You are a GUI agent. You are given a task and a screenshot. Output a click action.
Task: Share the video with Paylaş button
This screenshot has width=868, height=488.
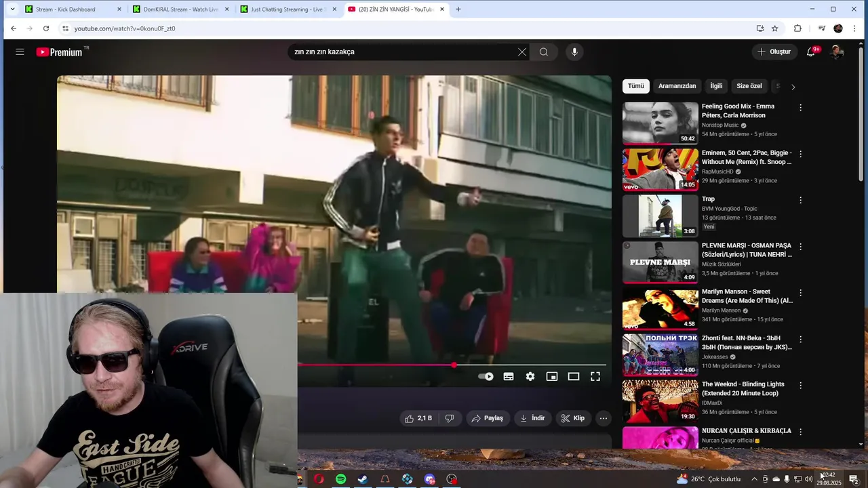[488, 418]
